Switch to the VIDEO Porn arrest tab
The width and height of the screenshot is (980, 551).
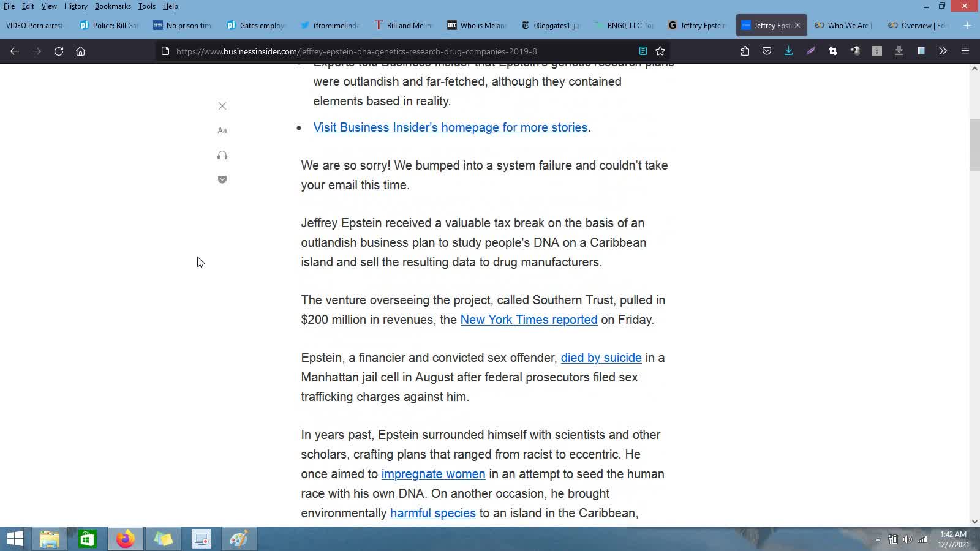coord(36,25)
